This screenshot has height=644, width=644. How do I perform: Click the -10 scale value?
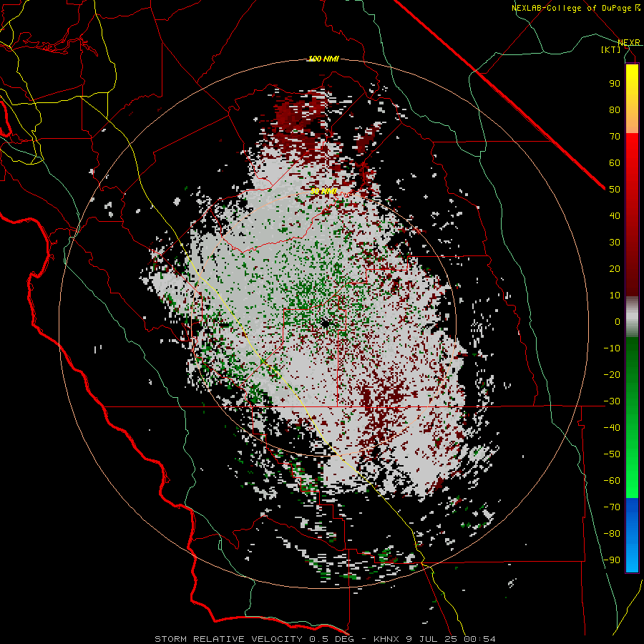coord(612,348)
